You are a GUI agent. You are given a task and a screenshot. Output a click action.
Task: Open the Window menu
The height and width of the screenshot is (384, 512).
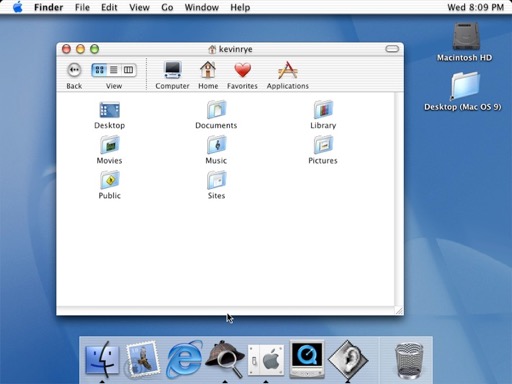[x=202, y=7]
